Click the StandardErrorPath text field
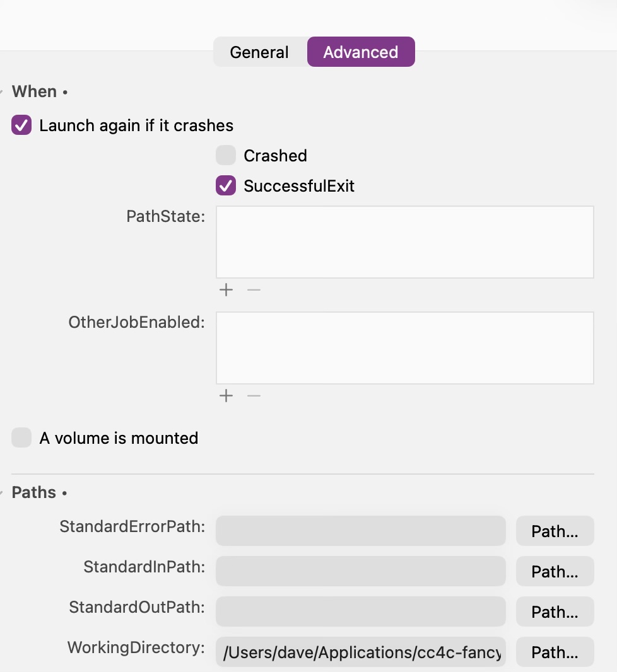The image size is (617, 672). [x=361, y=531]
